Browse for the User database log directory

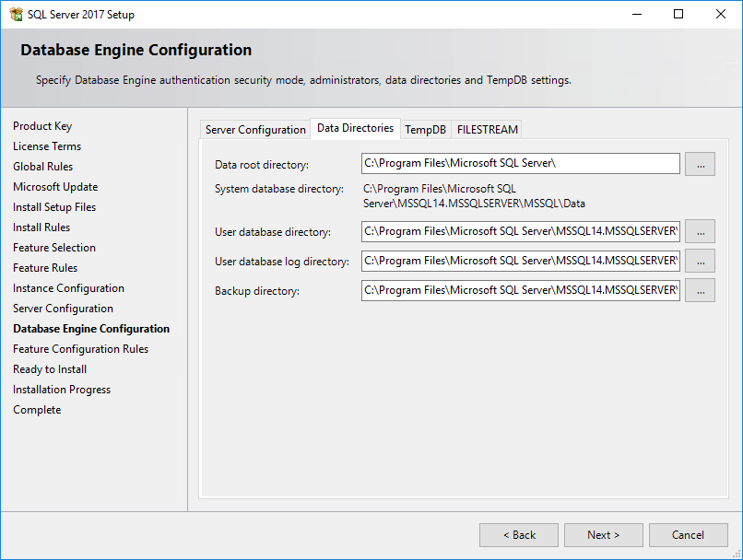click(x=700, y=261)
